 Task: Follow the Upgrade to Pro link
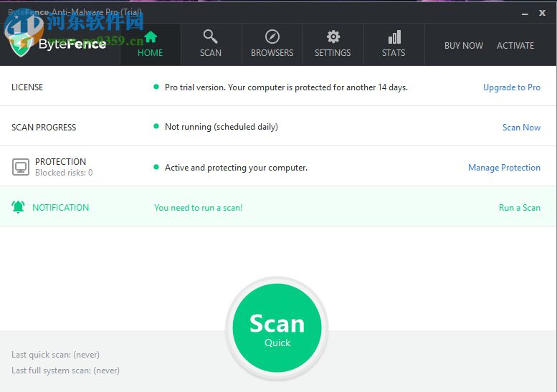(x=512, y=87)
